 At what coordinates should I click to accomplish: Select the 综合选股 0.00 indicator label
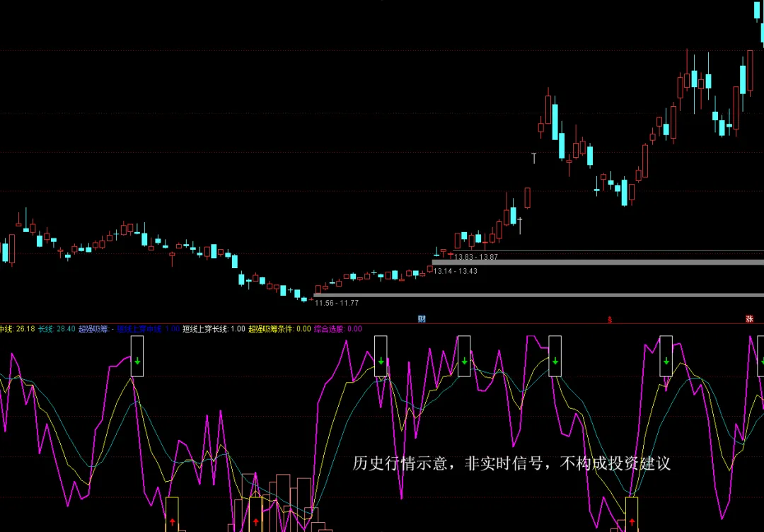pos(337,329)
